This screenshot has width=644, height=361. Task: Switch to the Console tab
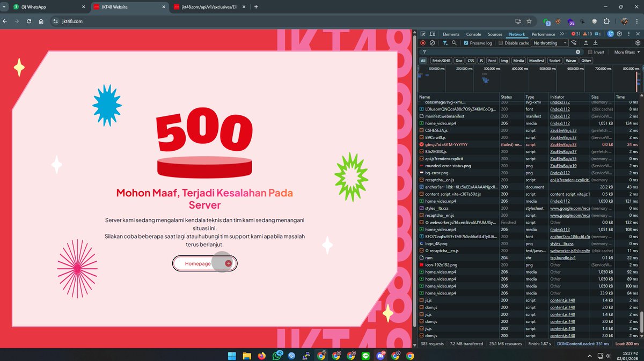tap(473, 34)
